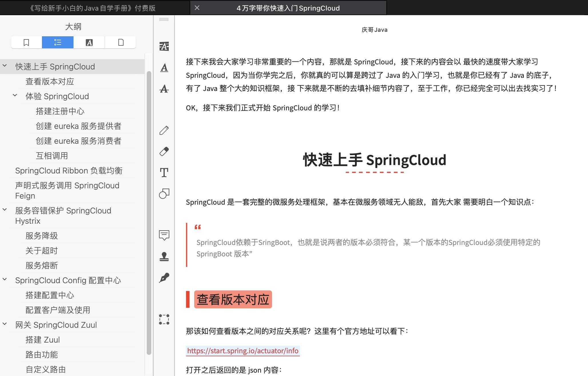588x376 pixels.
Task: Collapse 网关 SpringCloud Zuul section
Action: click(5, 324)
